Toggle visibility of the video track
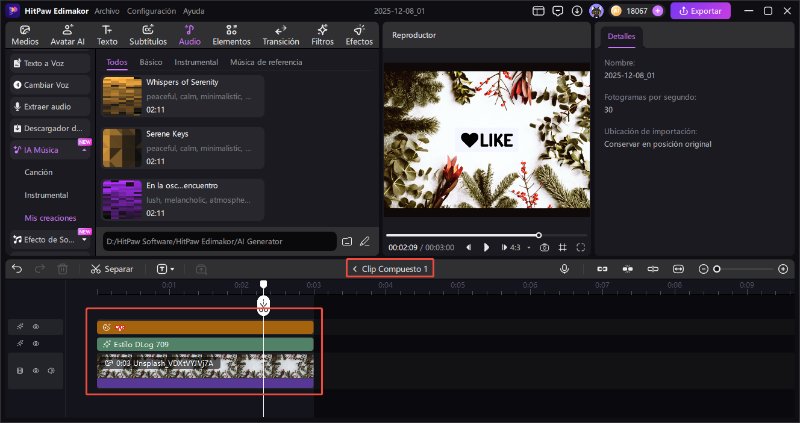Screen dimensions: 800x423 (36, 371)
